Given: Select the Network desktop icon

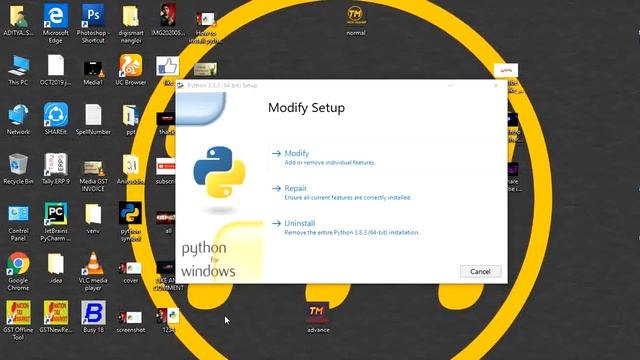Looking at the screenshot, I should coord(18,120).
